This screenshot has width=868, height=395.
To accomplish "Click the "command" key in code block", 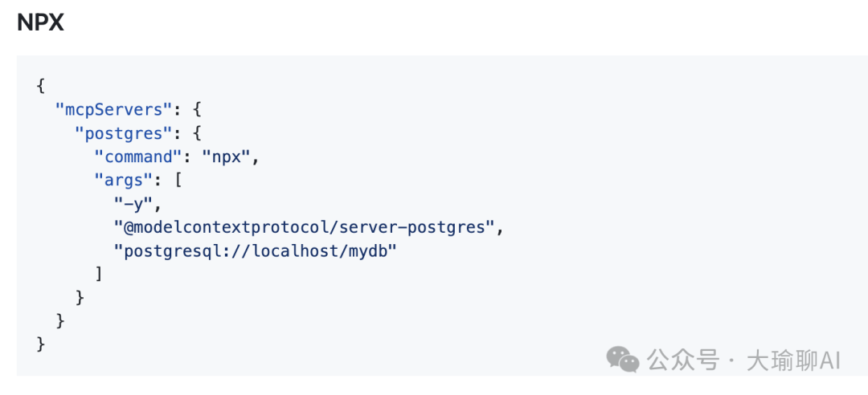I will click(138, 157).
